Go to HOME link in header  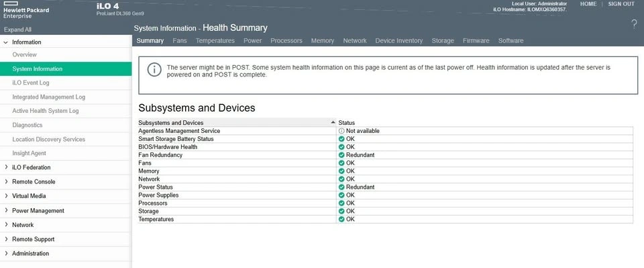[588, 4]
